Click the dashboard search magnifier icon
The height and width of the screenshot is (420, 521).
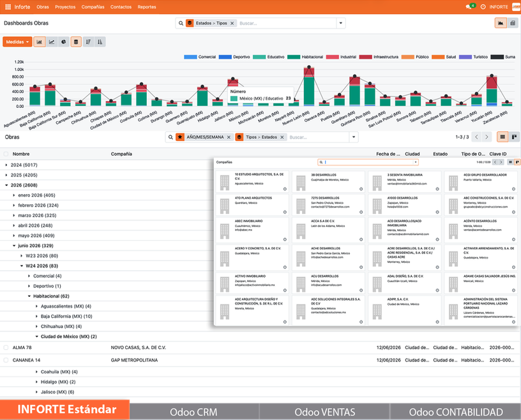(x=181, y=23)
